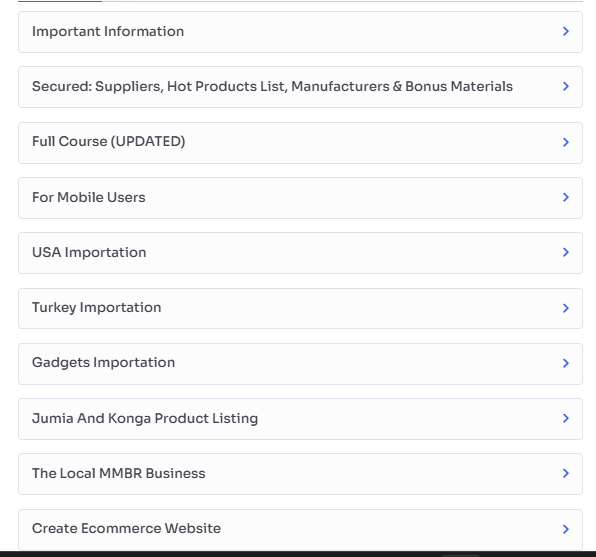The height and width of the screenshot is (557, 596).
Task: Click chevron arrow beside Secured: Suppliers row
Action: pyautogui.click(x=566, y=86)
